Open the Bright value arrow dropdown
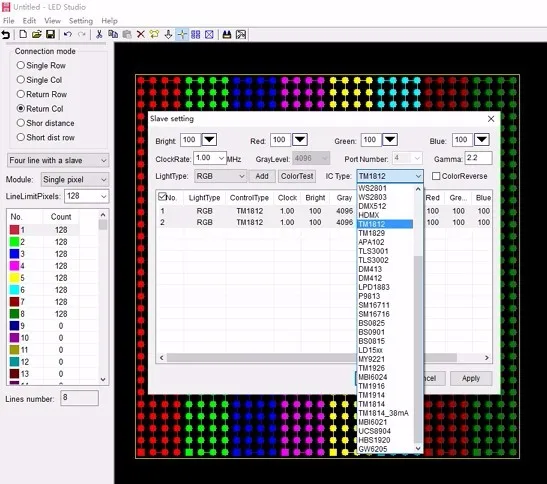This screenshot has width=547, height=484. pos(209,140)
